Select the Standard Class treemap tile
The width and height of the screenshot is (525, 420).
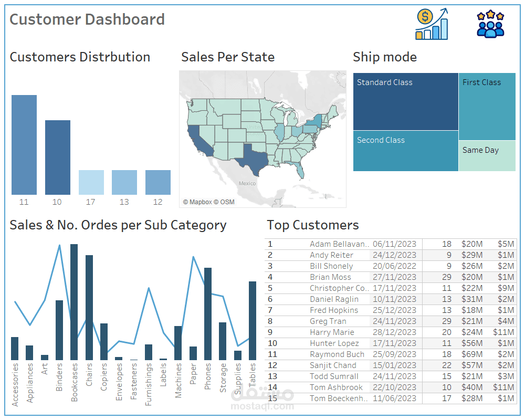pyautogui.click(x=405, y=101)
